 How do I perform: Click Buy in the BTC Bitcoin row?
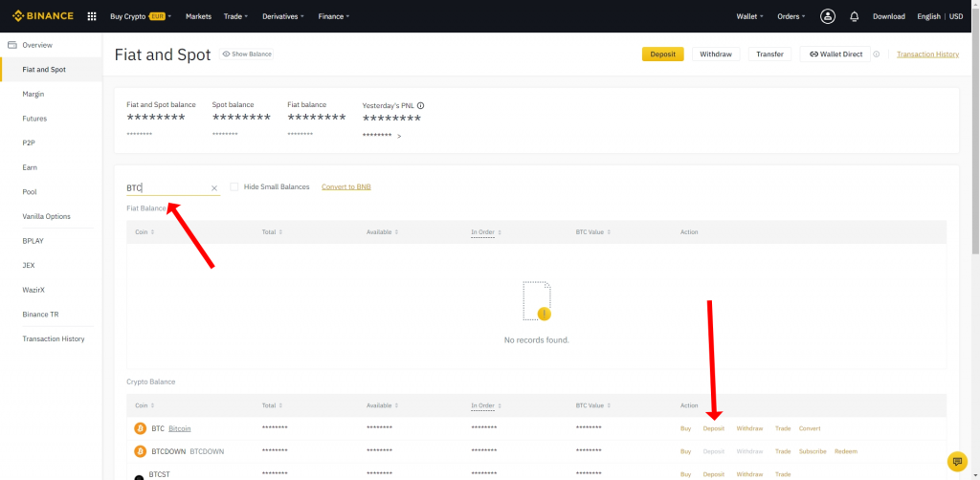[x=685, y=428]
